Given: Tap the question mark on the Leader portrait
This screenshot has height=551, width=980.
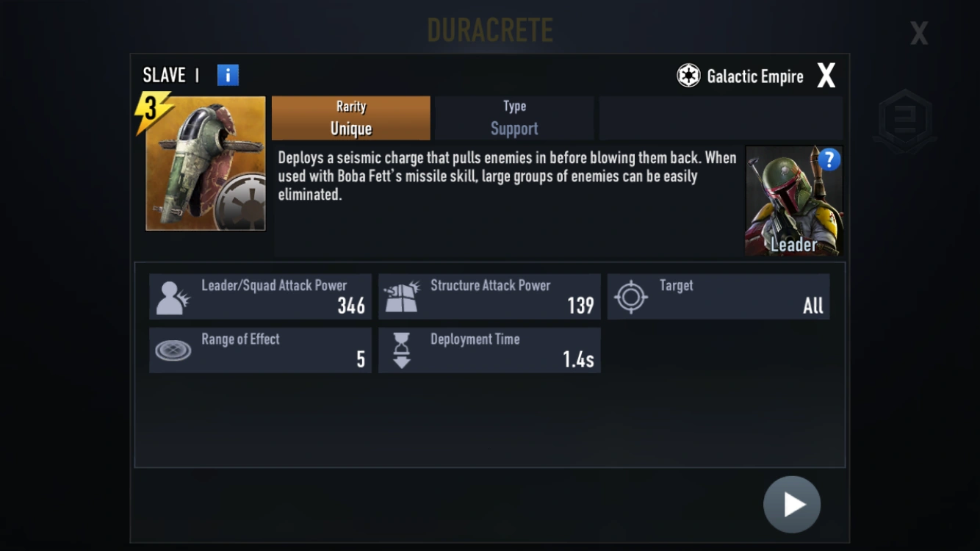Looking at the screenshot, I should (x=829, y=159).
